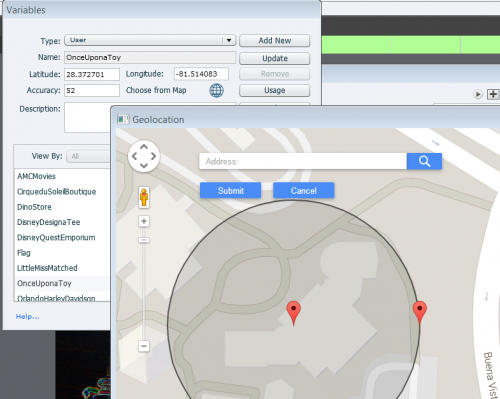Click the map pan up arrow

144,147
